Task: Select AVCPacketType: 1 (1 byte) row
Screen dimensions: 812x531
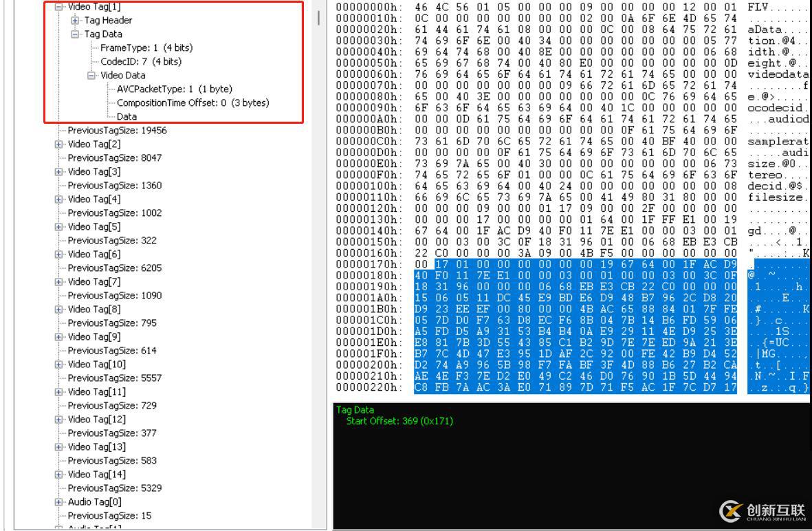Action: [x=175, y=89]
